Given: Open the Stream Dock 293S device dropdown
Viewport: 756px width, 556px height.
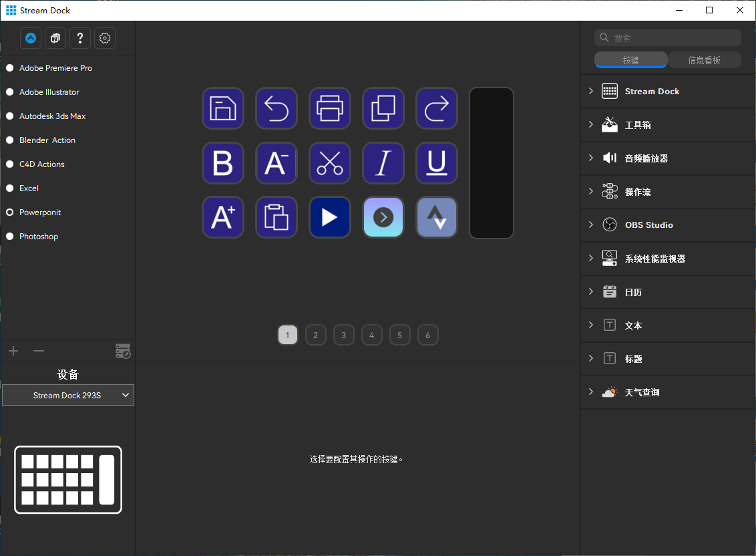Looking at the screenshot, I should pos(68,396).
